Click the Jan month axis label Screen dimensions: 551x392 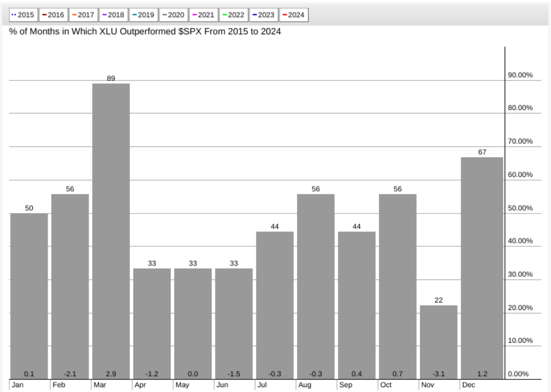(x=17, y=385)
